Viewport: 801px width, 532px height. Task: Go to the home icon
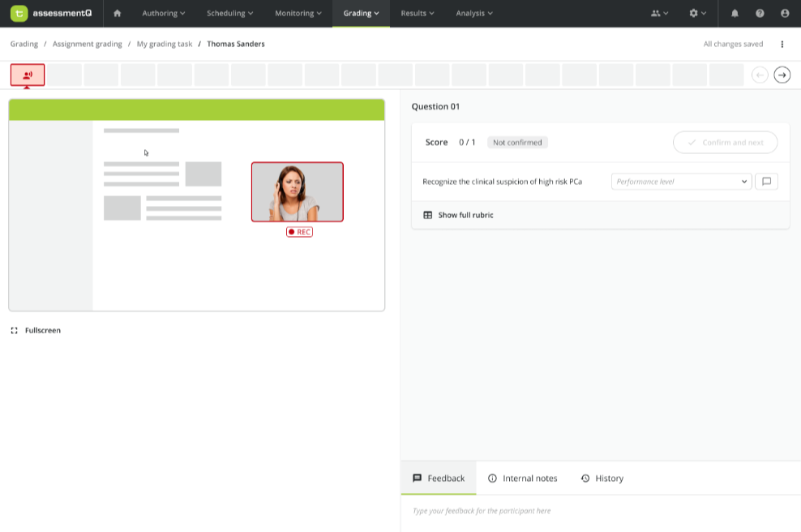(x=117, y=13)
